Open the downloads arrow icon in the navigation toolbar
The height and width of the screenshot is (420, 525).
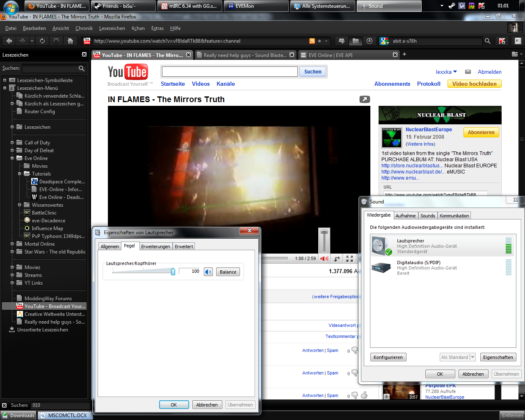pos(370,41)
